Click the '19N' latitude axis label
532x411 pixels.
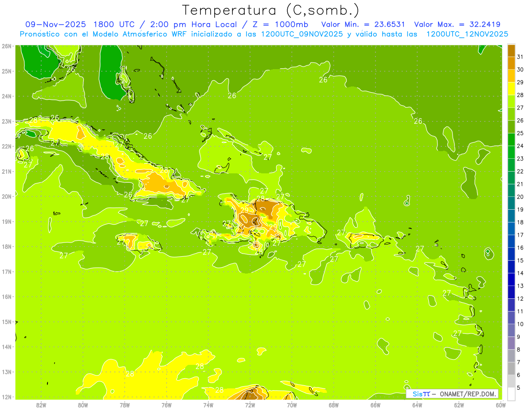click(x=6, y=222)
